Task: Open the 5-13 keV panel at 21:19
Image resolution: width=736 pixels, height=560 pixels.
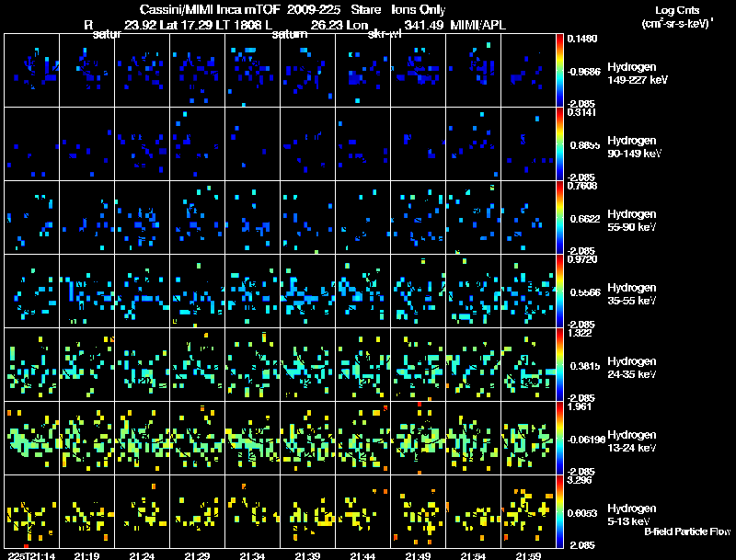Action: pos(86,512)
